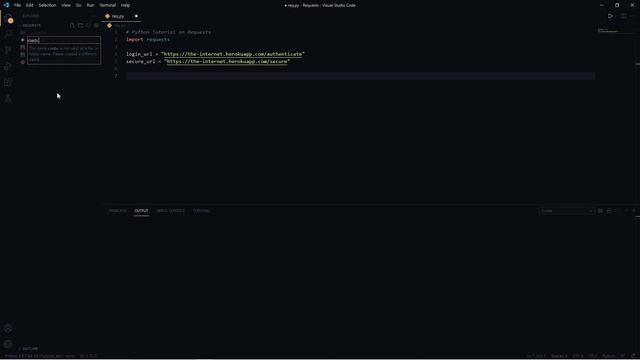Click CRLF line ending in status bar

pos(593,356)
